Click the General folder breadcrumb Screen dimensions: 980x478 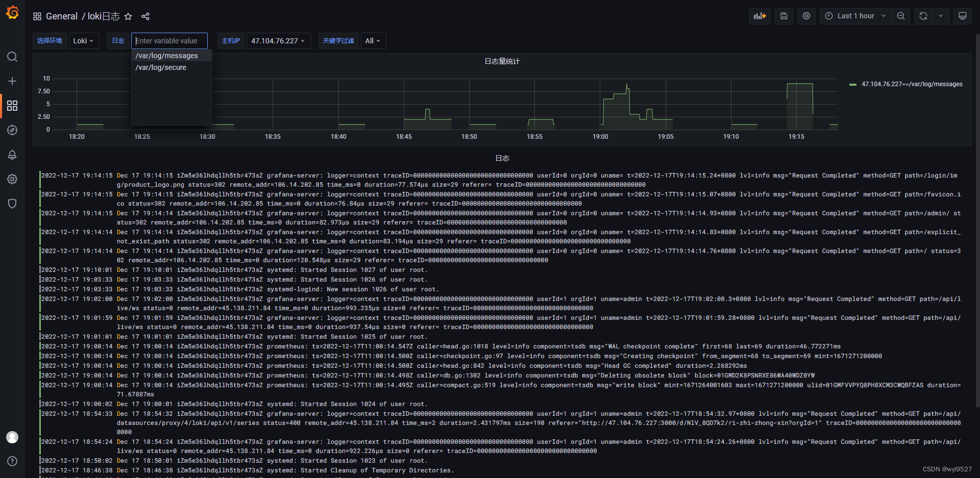tap(62, 16)
